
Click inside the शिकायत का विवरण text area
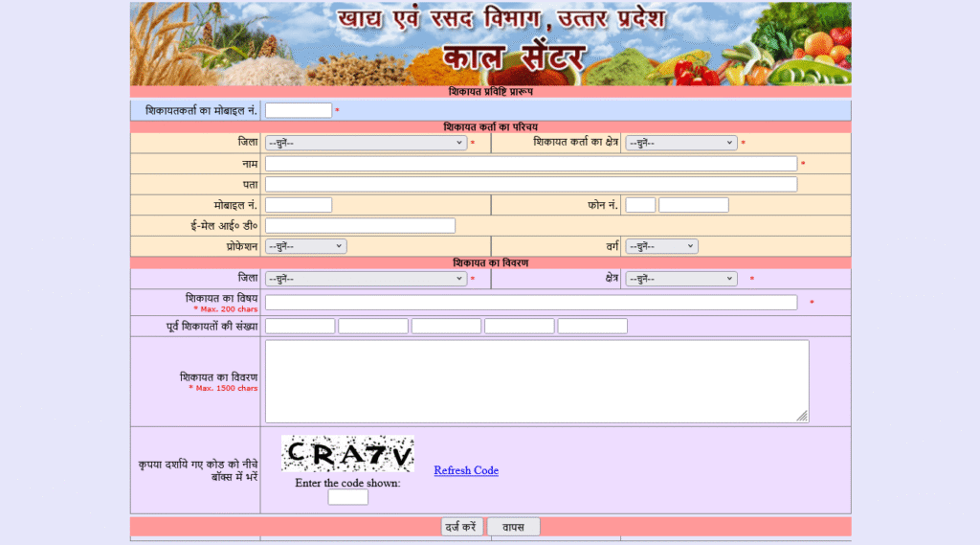click(536, 380)
